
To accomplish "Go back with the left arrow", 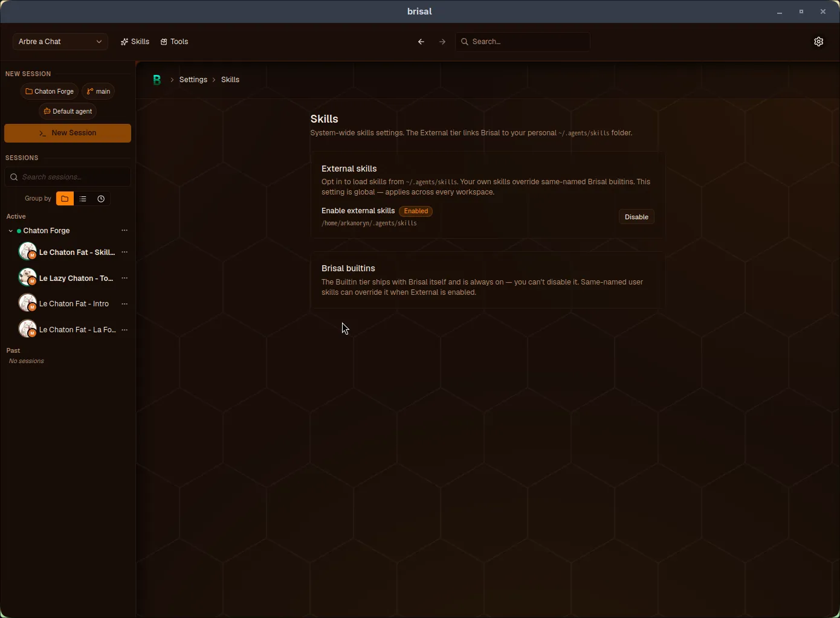I will point(421,42).
